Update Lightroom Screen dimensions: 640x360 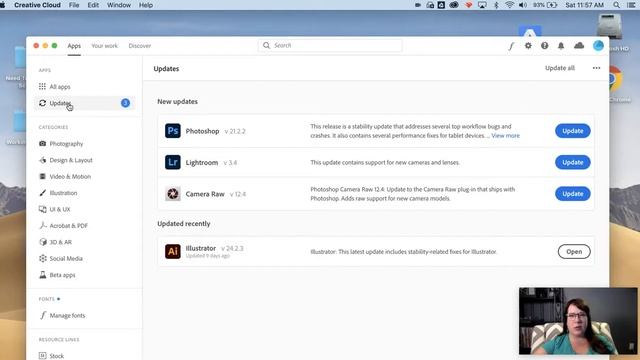tap(573, 162)
